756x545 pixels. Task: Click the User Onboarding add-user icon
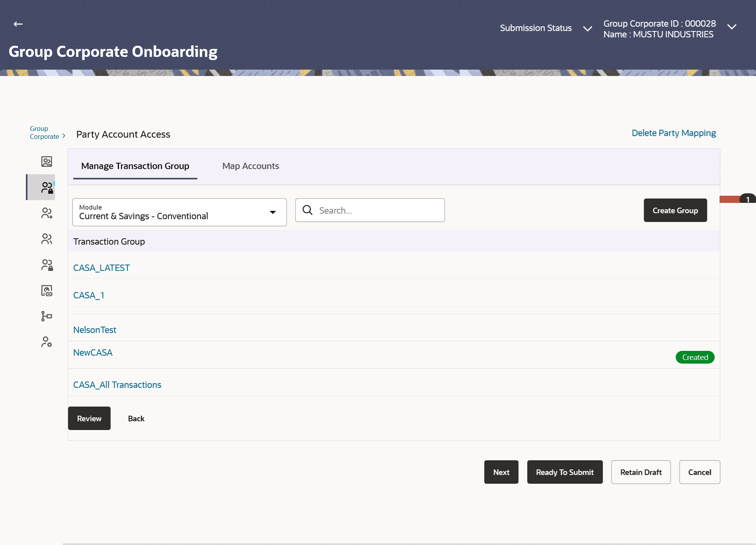47,213
